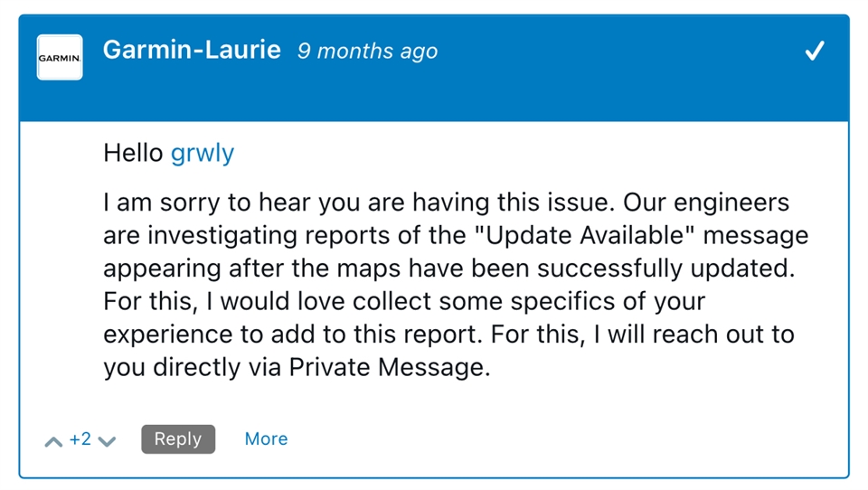Click the Reply button

pyautogui.click(x=178, y=439)
